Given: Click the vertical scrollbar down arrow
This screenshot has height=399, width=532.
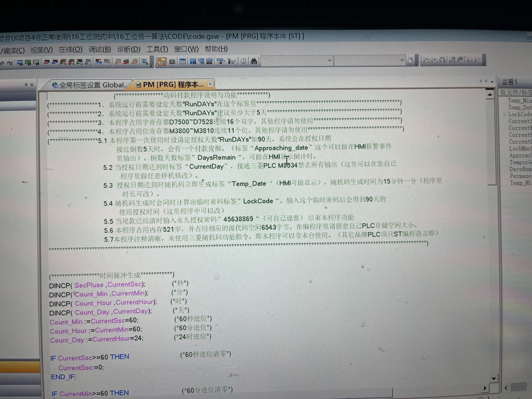Looking at the screenshot, I should tap(493, 378).
